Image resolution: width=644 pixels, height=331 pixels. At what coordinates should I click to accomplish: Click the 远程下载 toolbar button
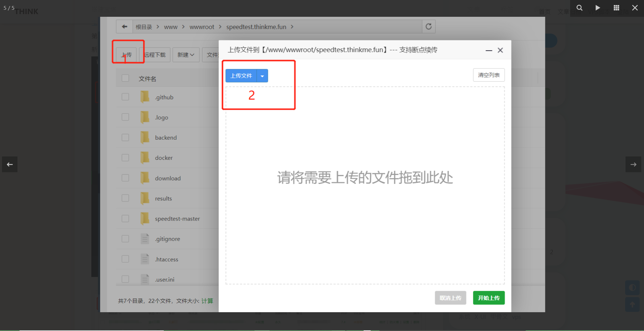pos(155,55)
